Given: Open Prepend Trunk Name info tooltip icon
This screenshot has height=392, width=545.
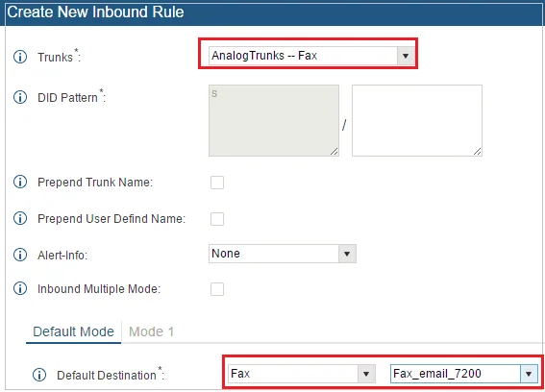Looking at the screenshot, I should (20, 182).
